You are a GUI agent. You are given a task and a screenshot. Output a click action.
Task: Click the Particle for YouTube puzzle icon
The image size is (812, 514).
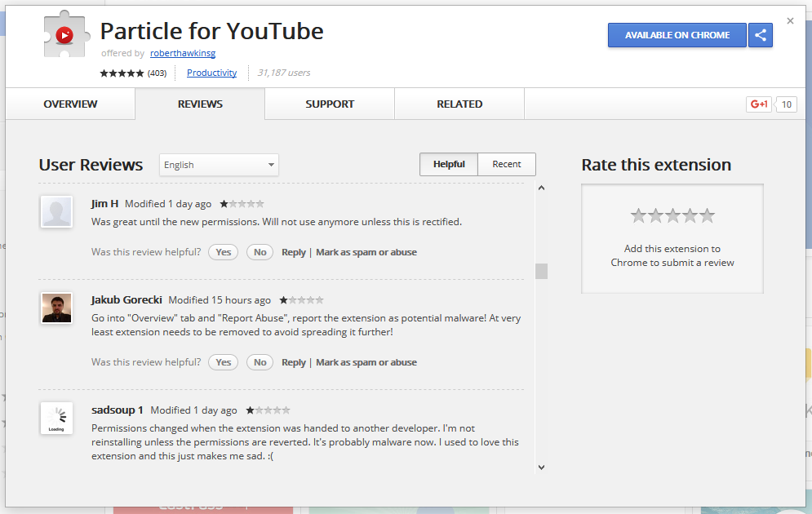coord(64,36)
